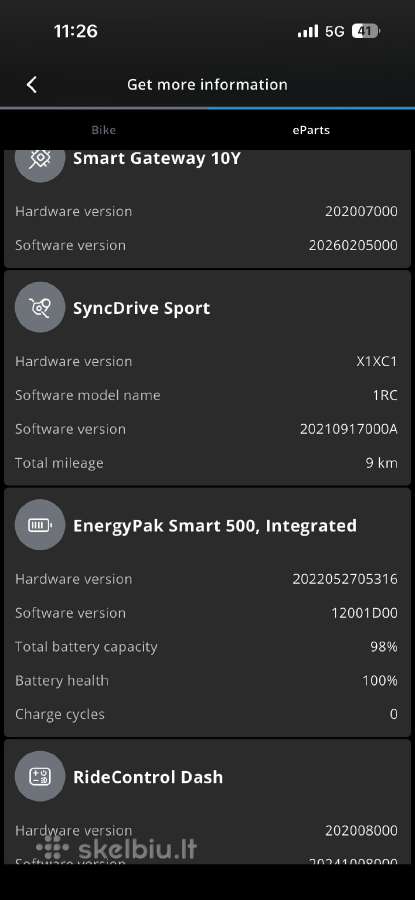Tap the Charge cycles label
415x900 pixels.
coord(60,715)
